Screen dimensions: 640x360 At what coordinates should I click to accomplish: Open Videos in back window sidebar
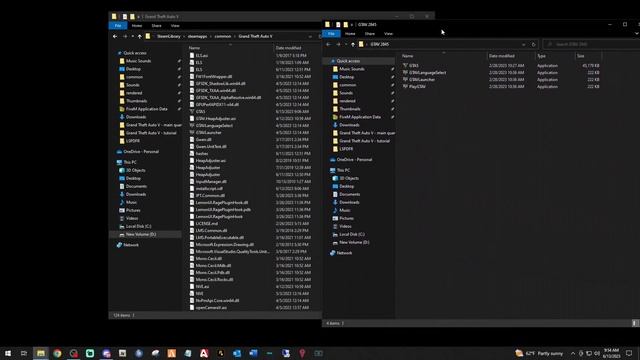coord(131,218)
